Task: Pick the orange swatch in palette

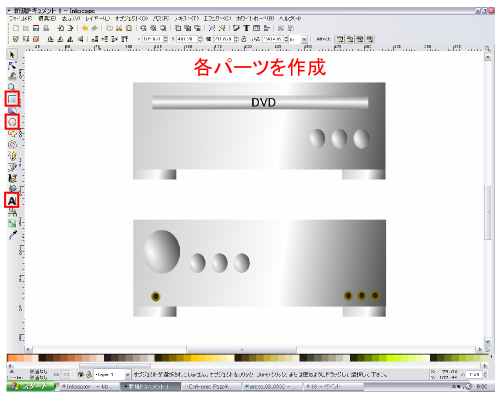Action: tap(12, 358)
